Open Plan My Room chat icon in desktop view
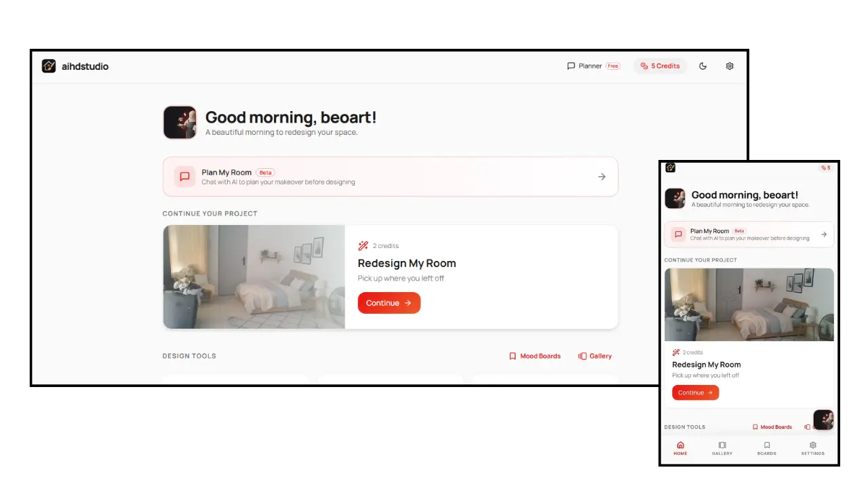Screen dimensions: 868x488 point(184,176)
